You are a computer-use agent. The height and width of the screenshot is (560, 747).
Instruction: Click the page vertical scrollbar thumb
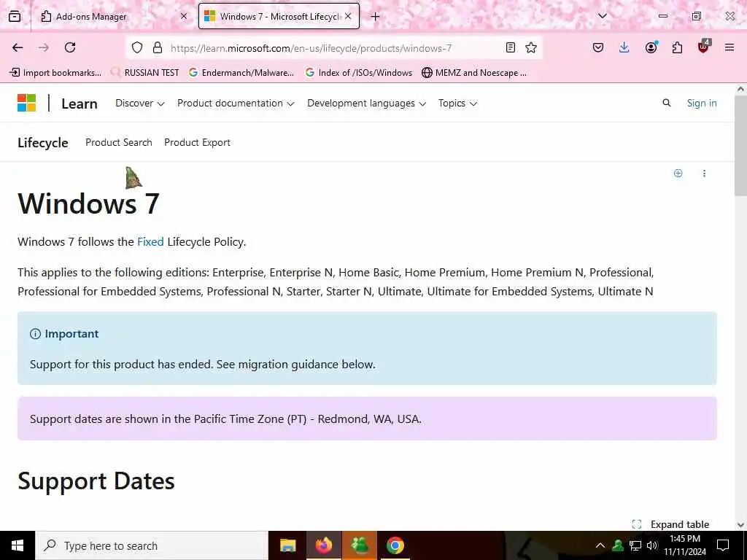740,145
